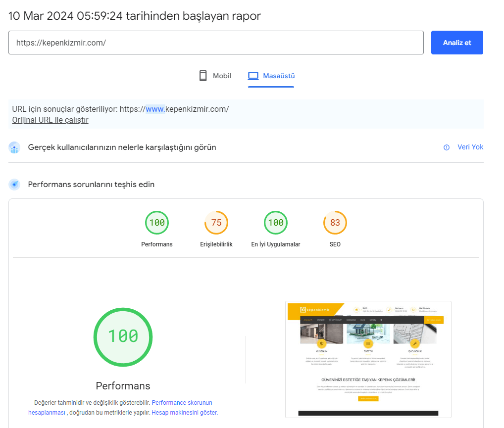The width and height of the screenshot is (504, 428).
Task: Select the En İyi Uygulamalar score gauge
Action: (x=276, y=223)
